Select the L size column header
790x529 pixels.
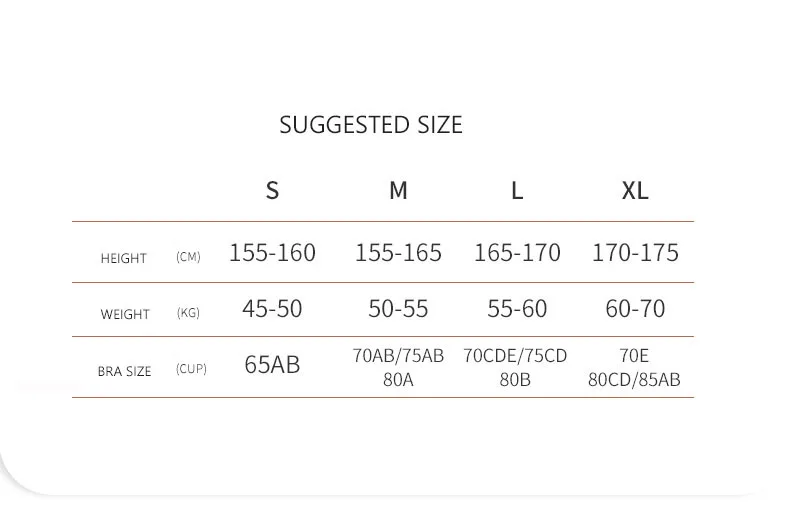tap(517, 190)
